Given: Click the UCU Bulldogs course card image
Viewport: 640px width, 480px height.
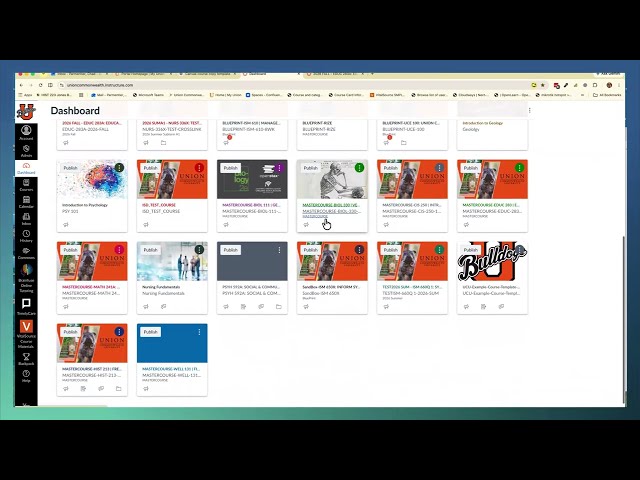Looking at the screenshot, I should click(492, 261).
